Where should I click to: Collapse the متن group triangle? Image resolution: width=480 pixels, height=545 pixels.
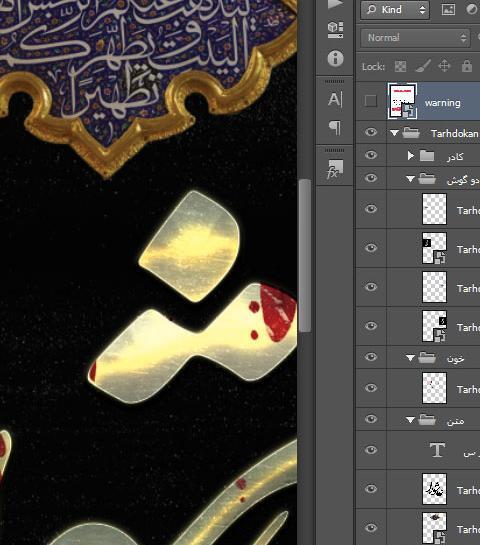[x=410, y=420]
